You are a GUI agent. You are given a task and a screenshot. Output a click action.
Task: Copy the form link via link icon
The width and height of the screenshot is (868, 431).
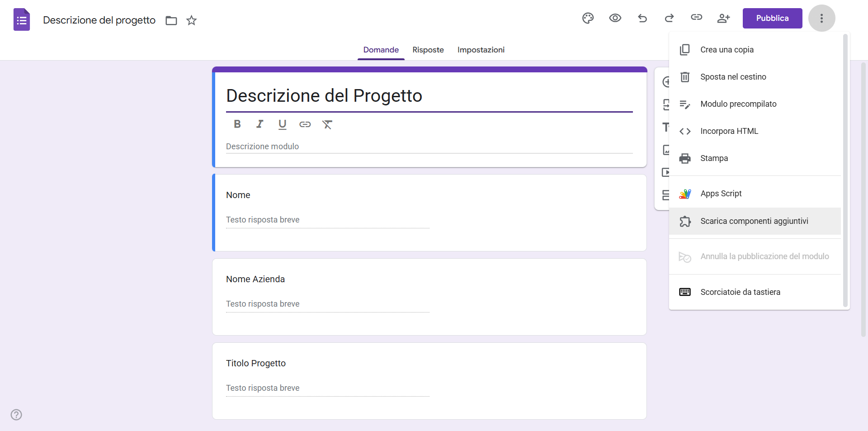[x=696, y=18]
